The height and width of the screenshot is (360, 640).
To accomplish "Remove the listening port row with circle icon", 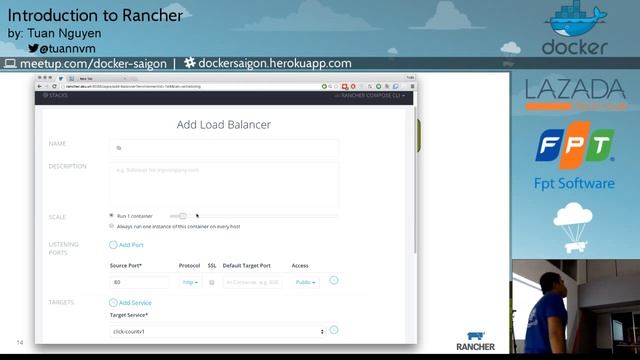I will click(333, 280).
